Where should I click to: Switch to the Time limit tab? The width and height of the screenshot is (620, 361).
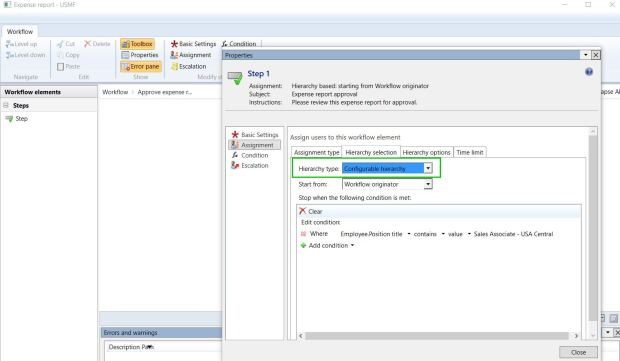coord(470,152)
